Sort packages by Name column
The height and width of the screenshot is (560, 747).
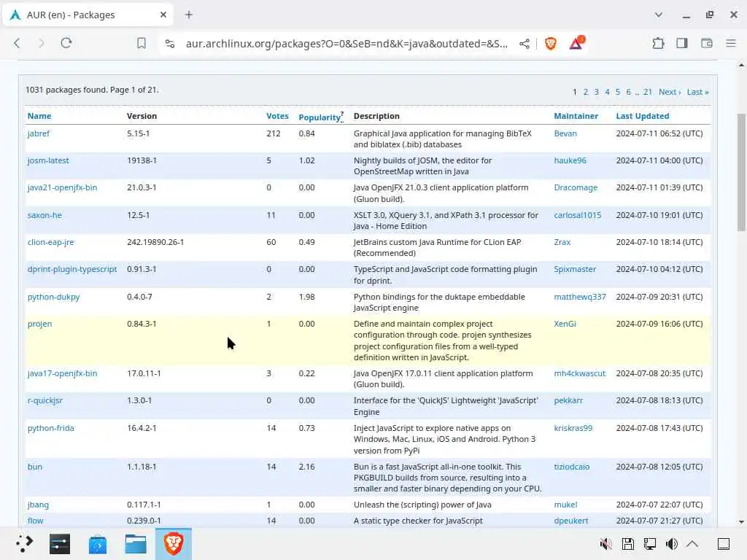(39, 116)
